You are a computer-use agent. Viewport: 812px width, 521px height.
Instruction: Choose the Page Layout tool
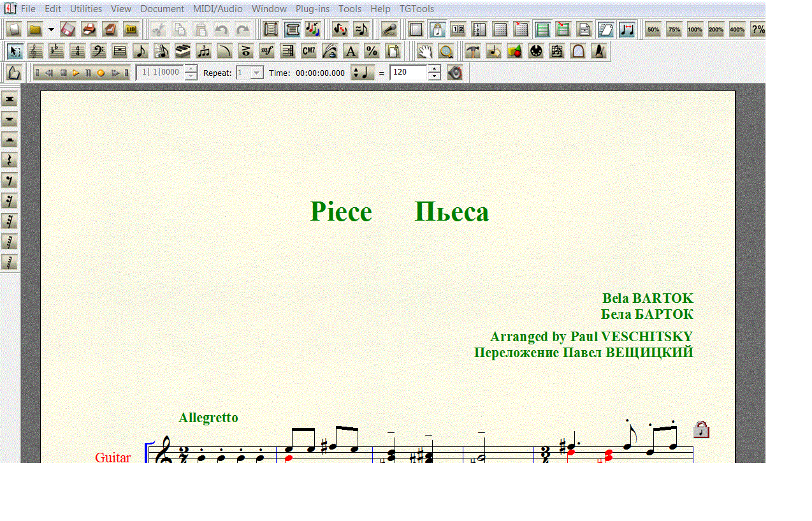click(393, 52)
